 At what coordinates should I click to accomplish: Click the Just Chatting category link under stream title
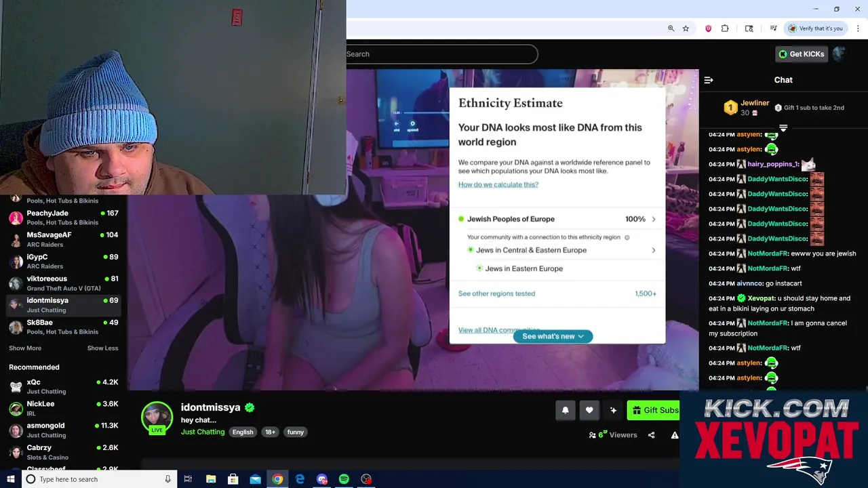tap(203, 432)
